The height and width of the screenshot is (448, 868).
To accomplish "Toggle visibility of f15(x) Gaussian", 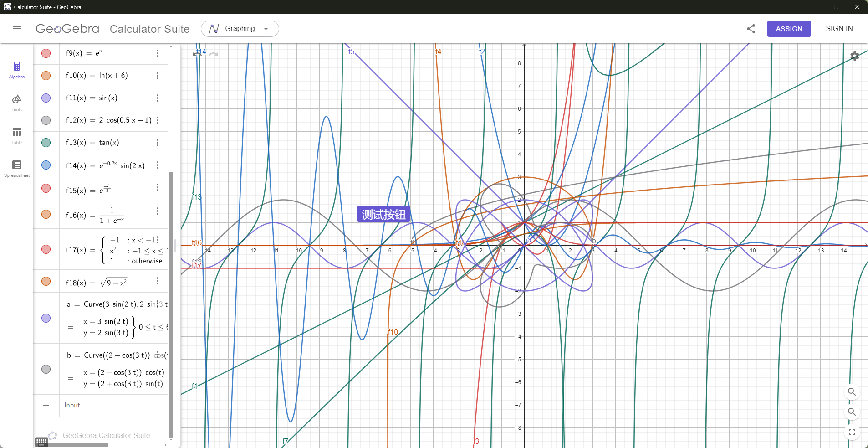I will pos(46,188).
